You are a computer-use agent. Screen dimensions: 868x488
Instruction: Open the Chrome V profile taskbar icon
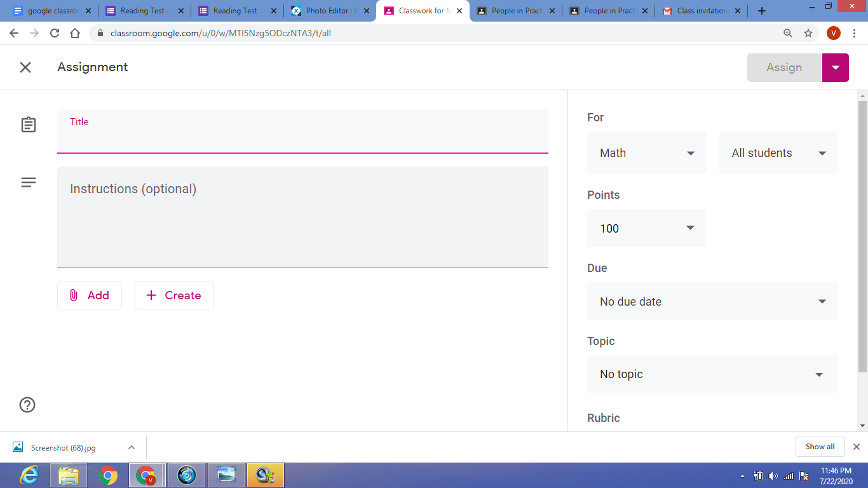pyautogui.click(x=146, y=475)
